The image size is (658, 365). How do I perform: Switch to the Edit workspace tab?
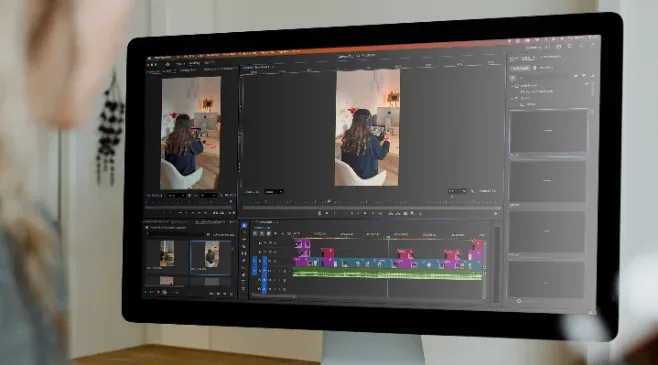(x=194, y=63)
